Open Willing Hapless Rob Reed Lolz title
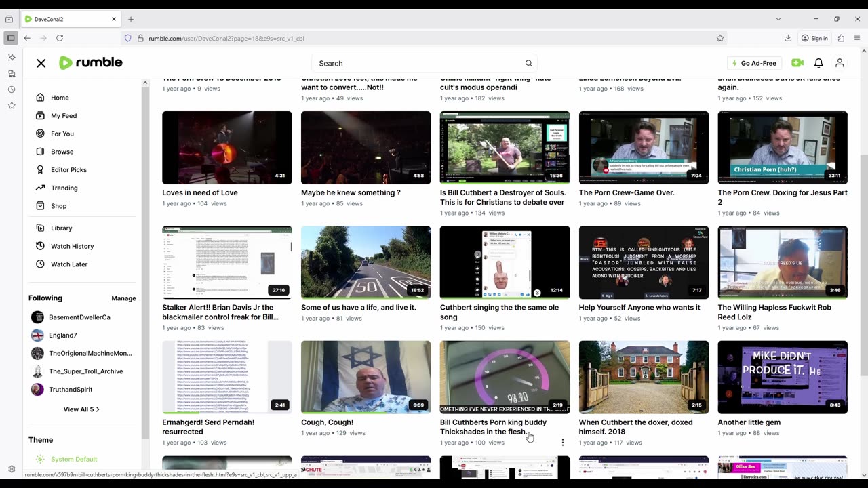This screenshot has height=488, width=868. pos(774,312)
